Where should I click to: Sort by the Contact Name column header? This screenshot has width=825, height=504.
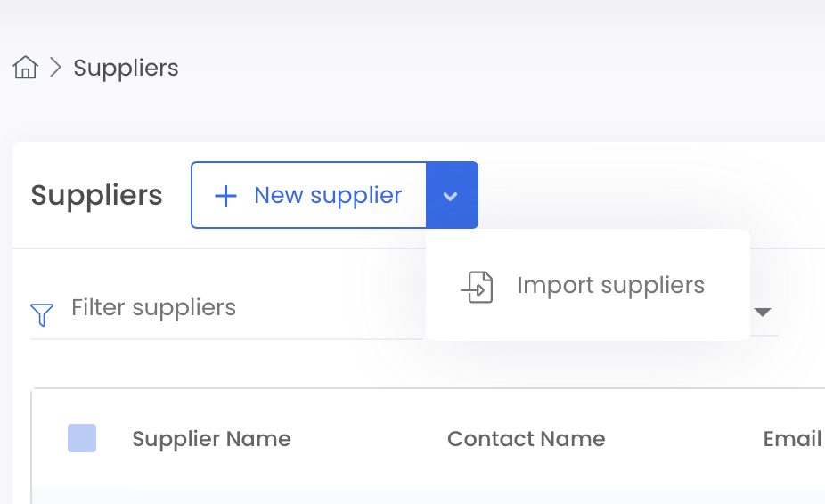(x=527, y=439)
